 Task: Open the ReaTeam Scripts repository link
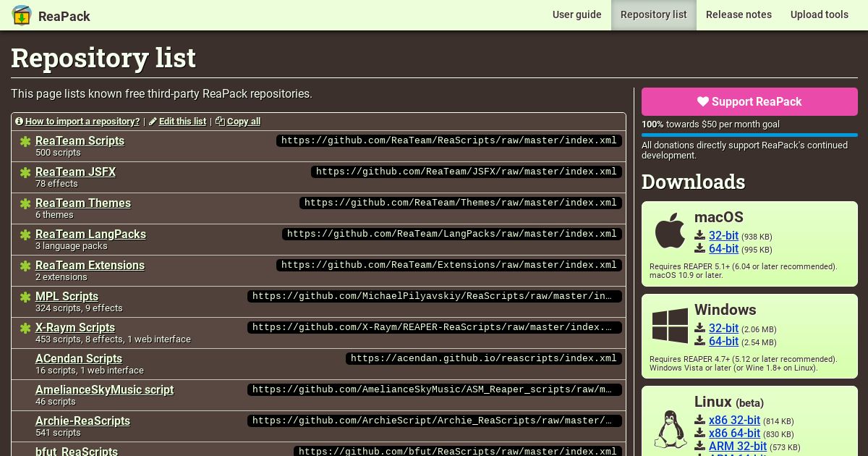pyautogui.click(x=80, y=141)
